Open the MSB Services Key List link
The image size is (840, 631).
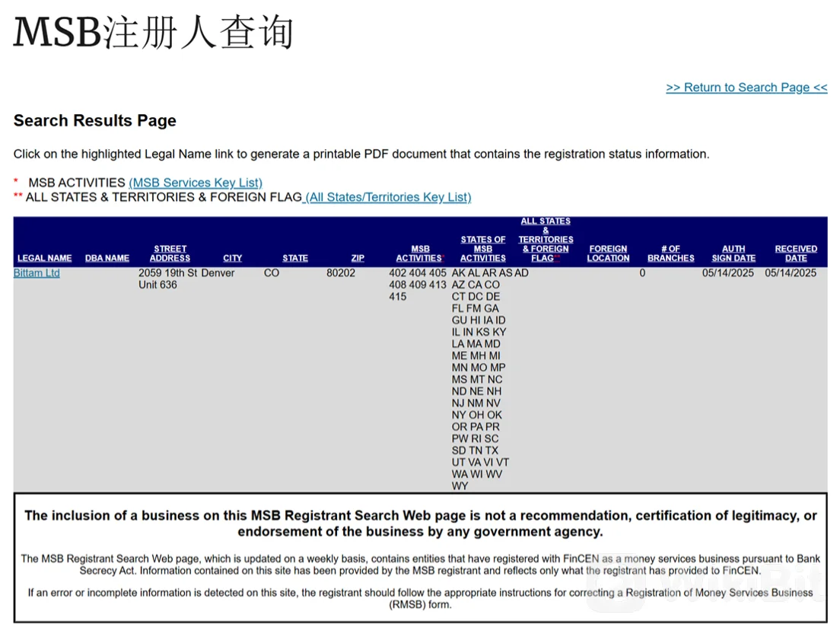[x=196, y=183]
